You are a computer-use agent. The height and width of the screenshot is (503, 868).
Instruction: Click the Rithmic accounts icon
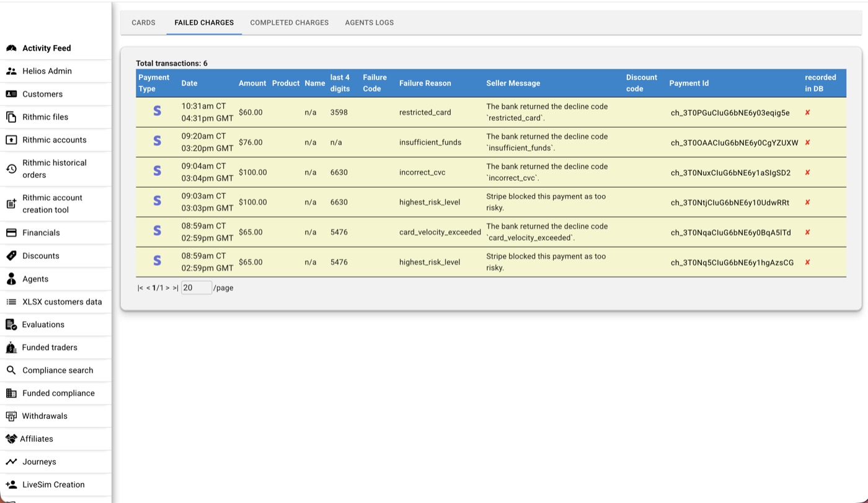pyautogui.click(x=11, y=140)
